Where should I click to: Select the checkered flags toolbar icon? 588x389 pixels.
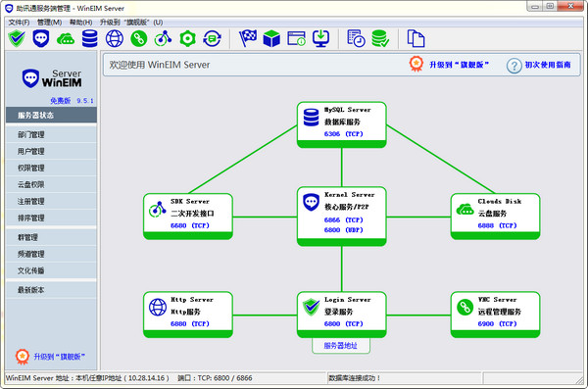point(248,38)
